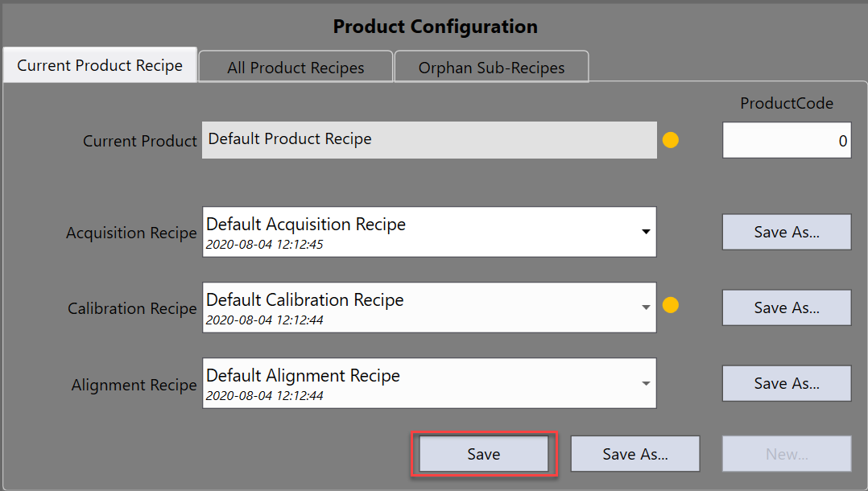
Task: Click the yellow status indicator beside Current Product
Action: click(x=670, y=140)
